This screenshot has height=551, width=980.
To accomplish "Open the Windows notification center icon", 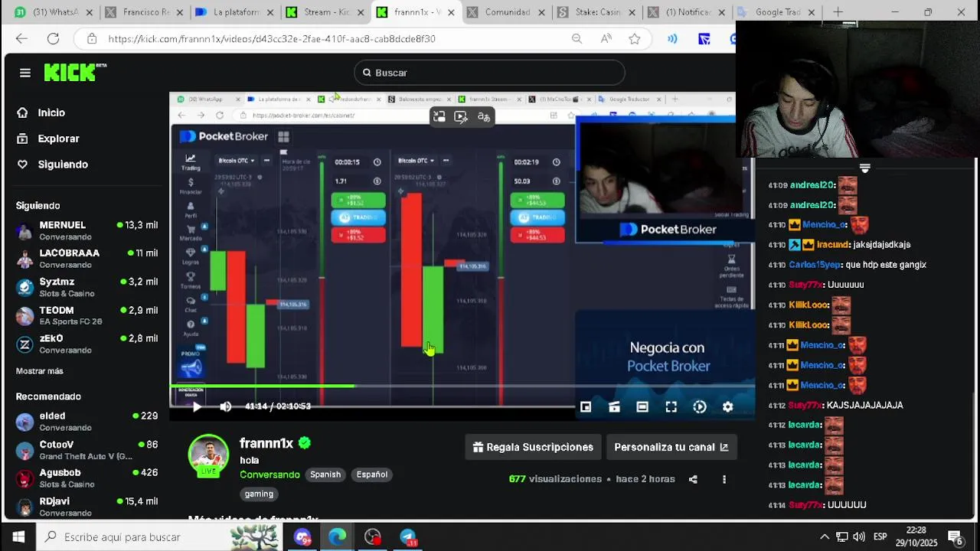I will point(956,537).
